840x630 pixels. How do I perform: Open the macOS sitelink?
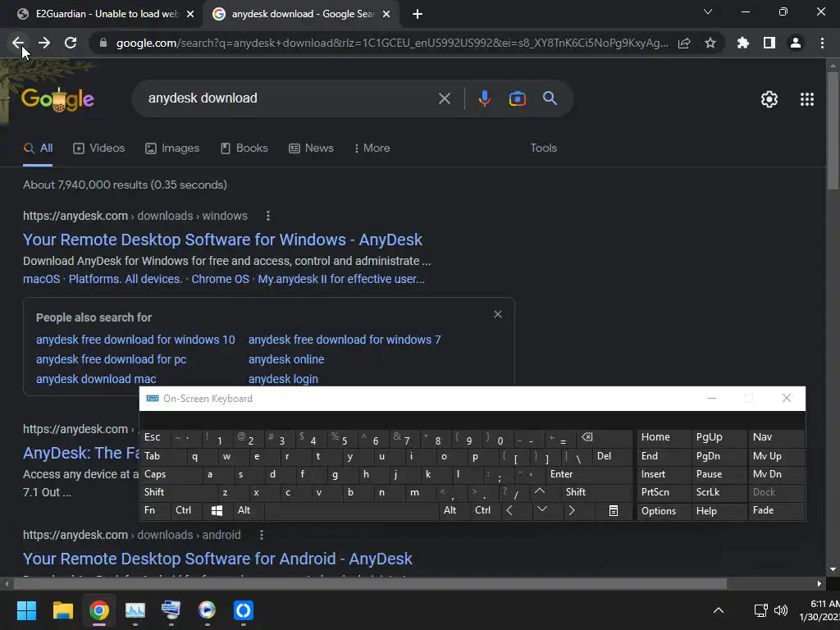coord(41,279)
